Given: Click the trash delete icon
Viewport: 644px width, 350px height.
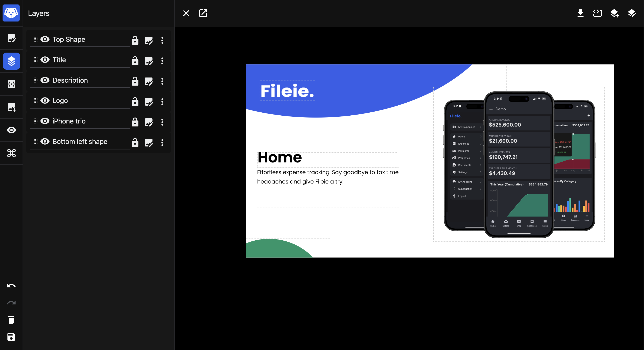Looking at the screenshot, I should point(11,320).
